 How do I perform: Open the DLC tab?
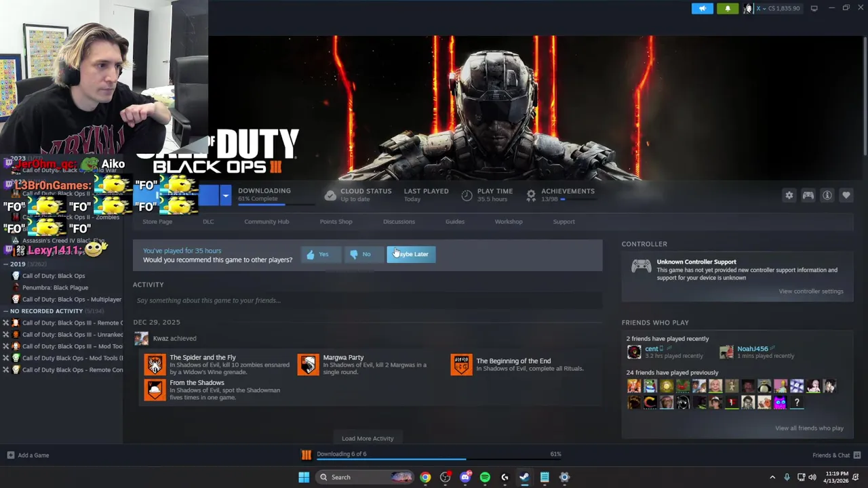pos(208,222)
